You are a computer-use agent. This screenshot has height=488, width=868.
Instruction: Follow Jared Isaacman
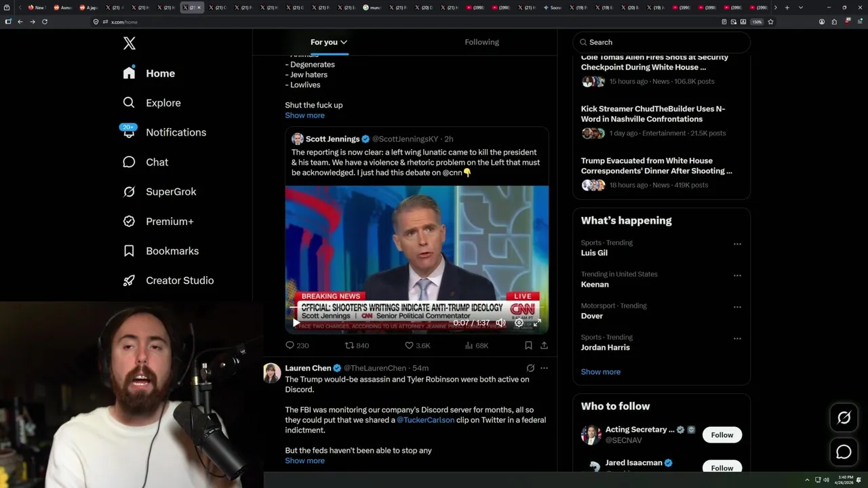click(x=722, y=468)
